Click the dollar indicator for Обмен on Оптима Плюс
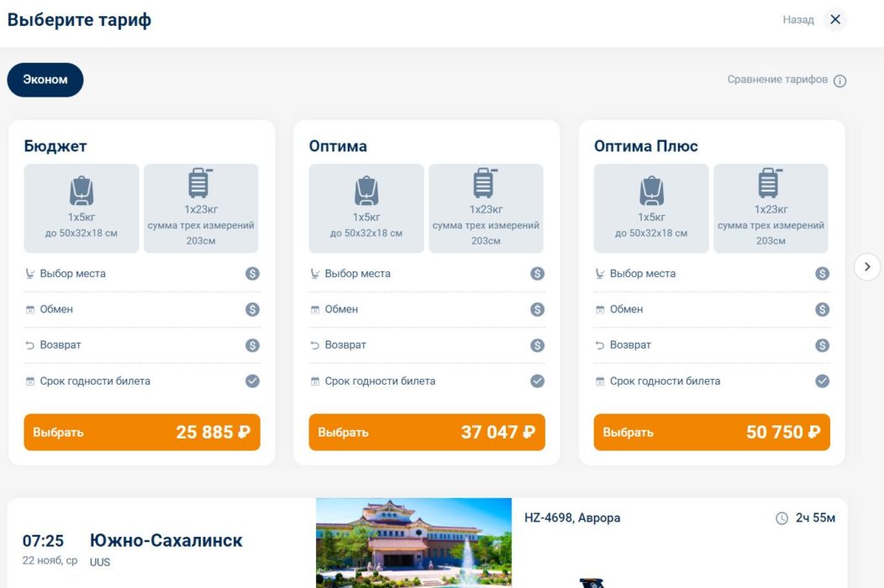 (x=821, y=309)
